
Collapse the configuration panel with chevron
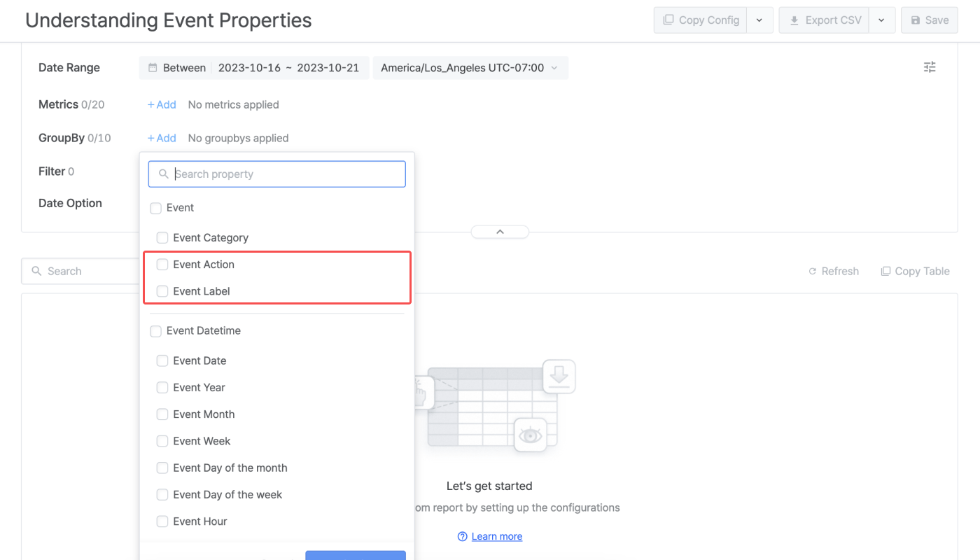click(x=500, y=232)
